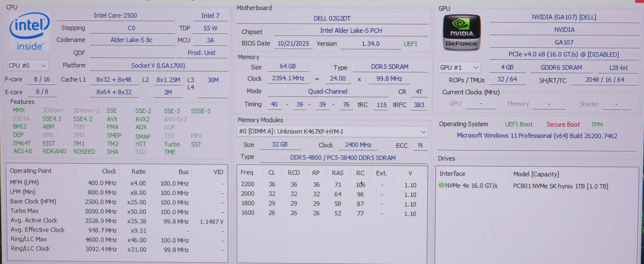Select the PC801 NVMe SK hynix drive entry
Image resolution: width=644 pixels, height=264 pixels.
pyautogui.click(x=560, y=186)
